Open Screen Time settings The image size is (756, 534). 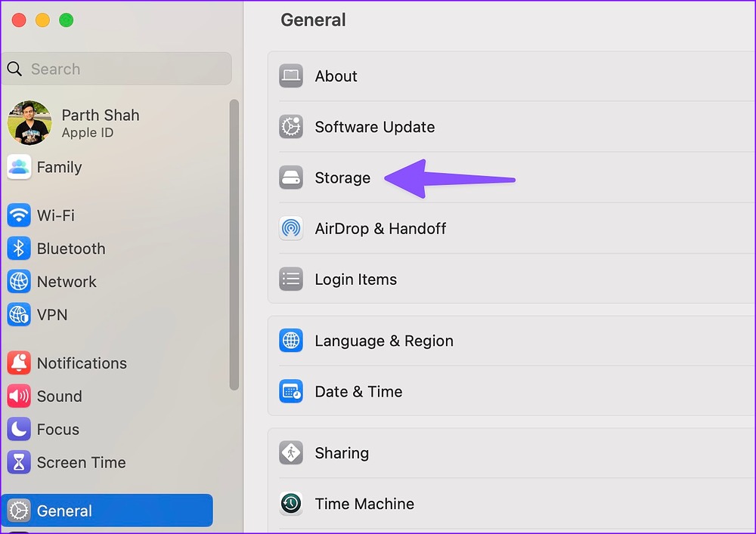(81, 462)
